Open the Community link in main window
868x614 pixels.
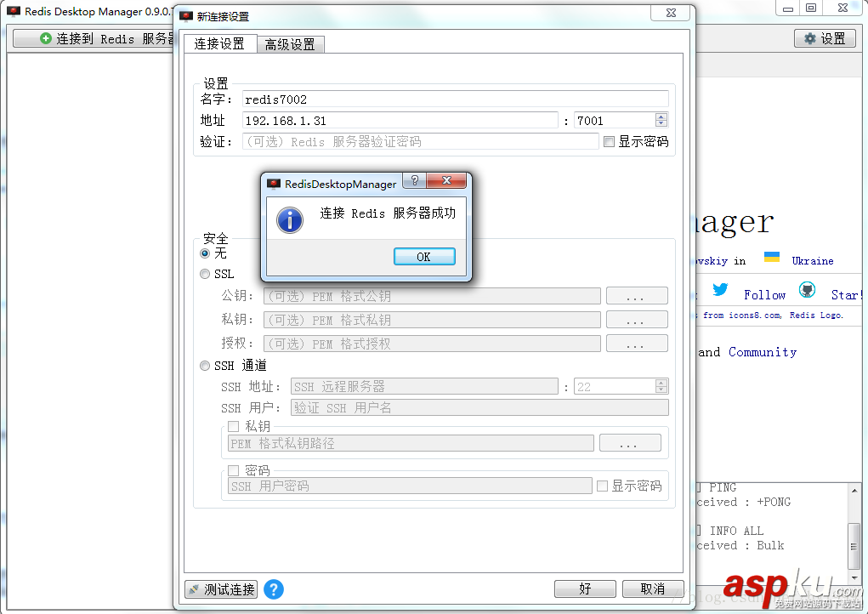tap(763, 352)
